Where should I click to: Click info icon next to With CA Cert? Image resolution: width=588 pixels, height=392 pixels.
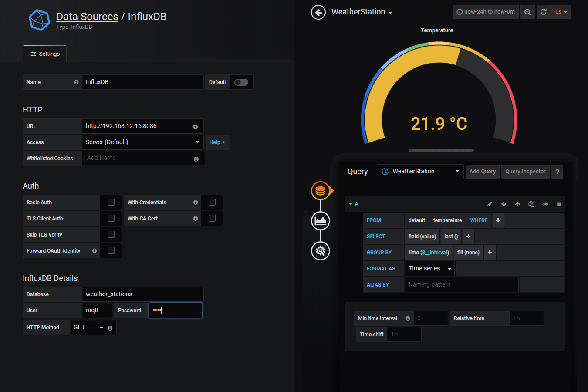click(x=196, y=218)
